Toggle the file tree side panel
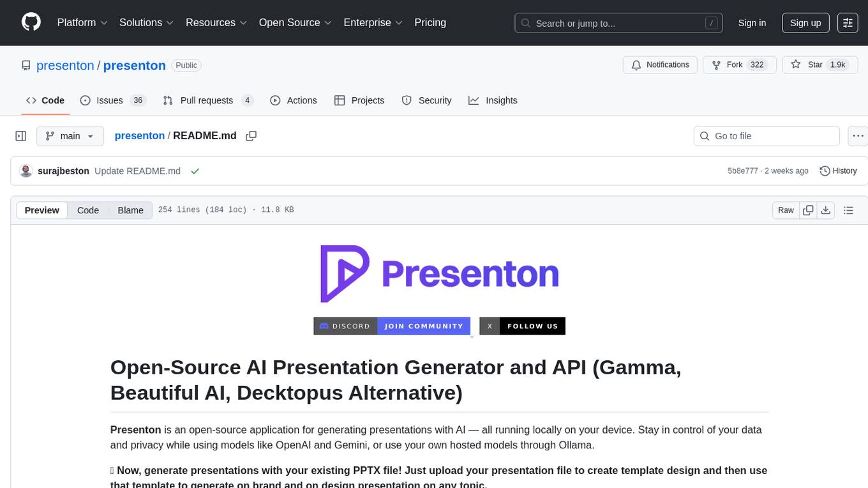Screen dimensions: 868x488 coord(21,136)
